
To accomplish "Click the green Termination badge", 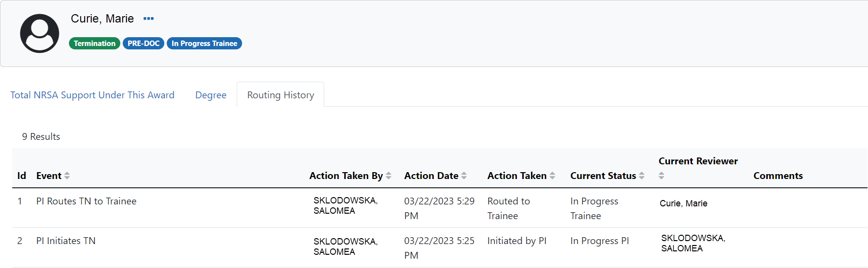I will point(94,44).
